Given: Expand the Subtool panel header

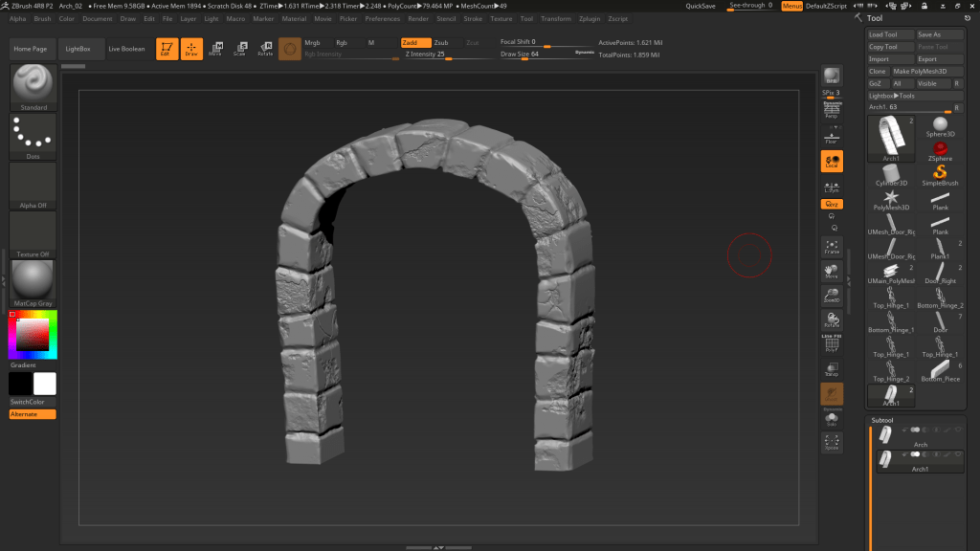Looking at the screenshot, I should point(881,420).
